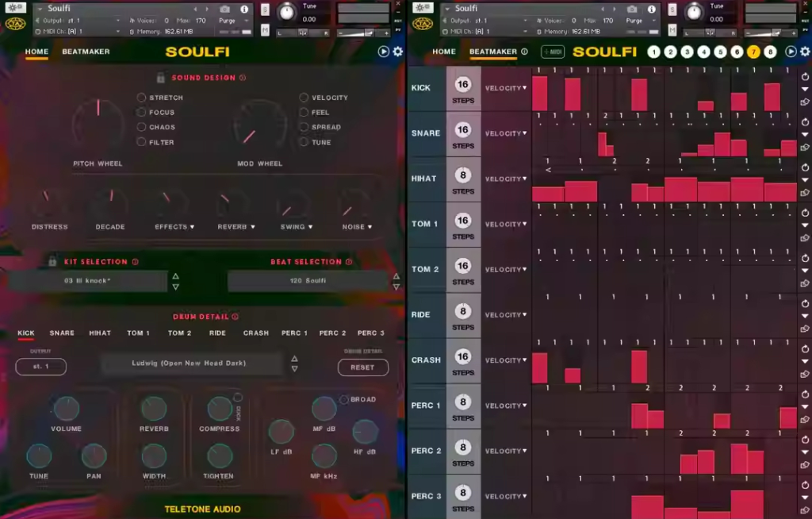Toggle the lock icon beside Sound Design
The height and width of the screenshot is (519, 812).
tap(160, 78)
